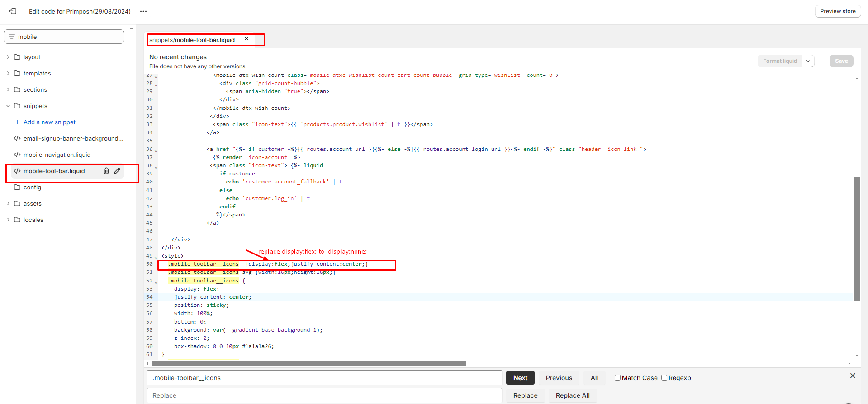Click the Save button
The width and height of the screenshot is (868, 404).
[x=841, y=61]
